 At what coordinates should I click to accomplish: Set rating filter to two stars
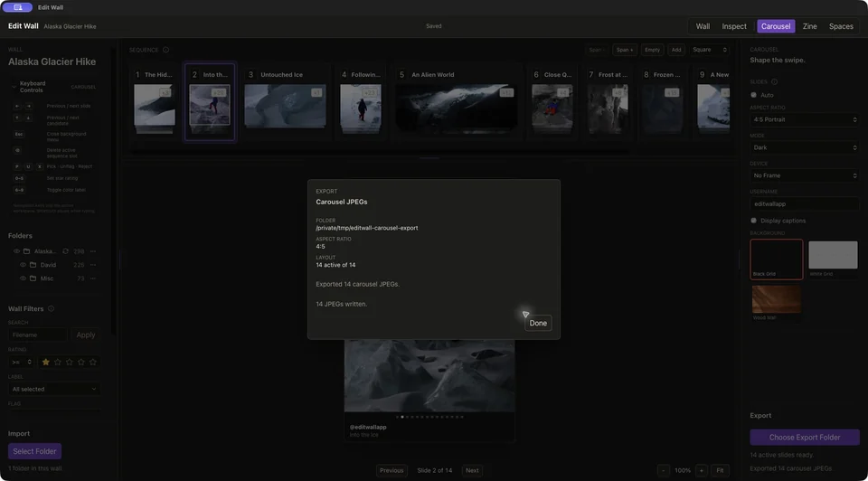[58, 362]
